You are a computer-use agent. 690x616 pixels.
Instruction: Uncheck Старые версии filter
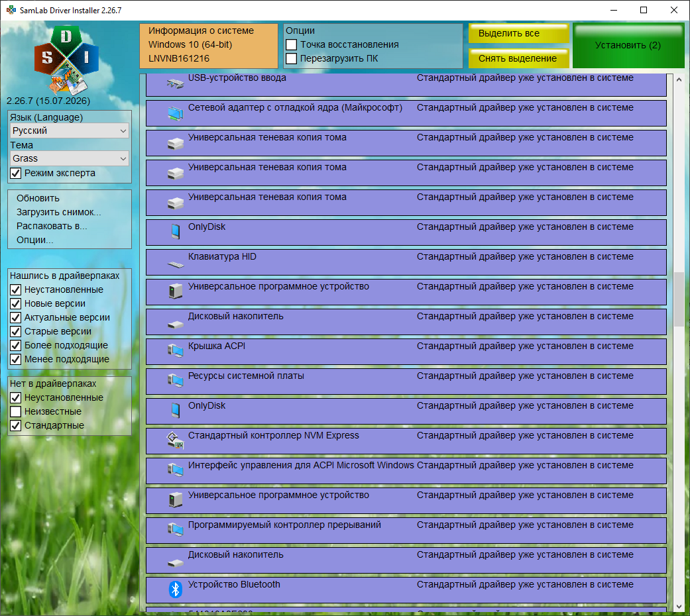(x=15, y=332)
